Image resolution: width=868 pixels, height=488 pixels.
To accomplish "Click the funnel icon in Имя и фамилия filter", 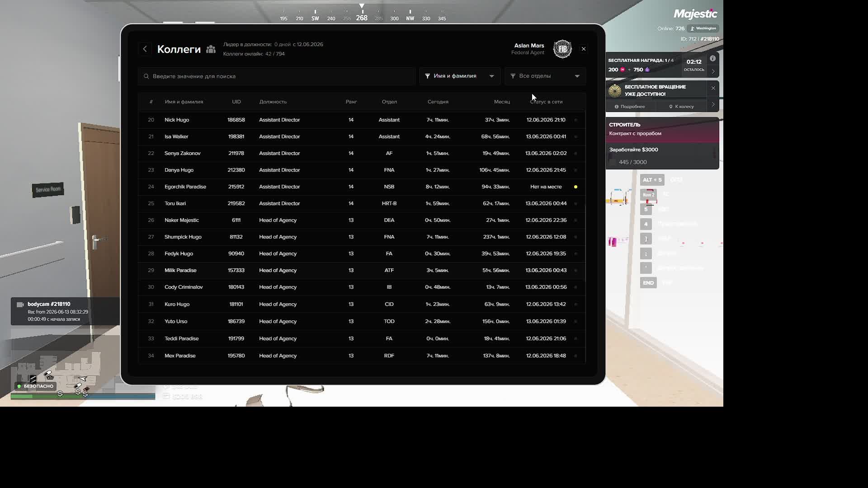I will [x=427, y=76].
